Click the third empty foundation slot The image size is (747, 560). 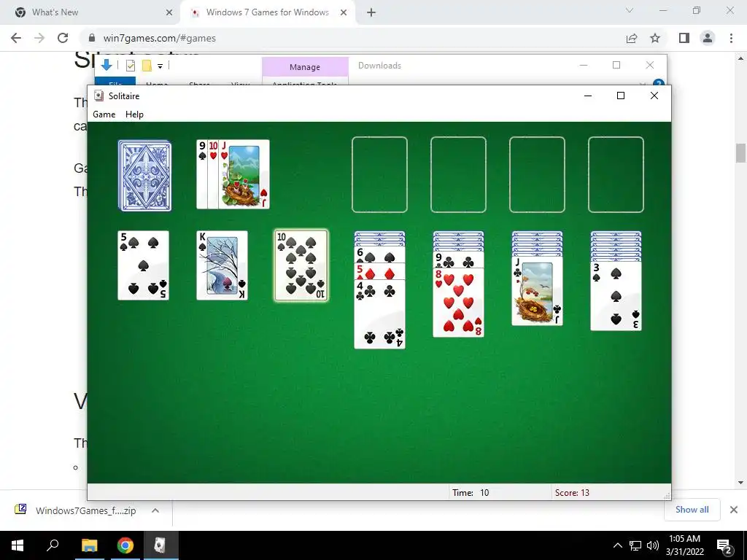pos(538,174)
